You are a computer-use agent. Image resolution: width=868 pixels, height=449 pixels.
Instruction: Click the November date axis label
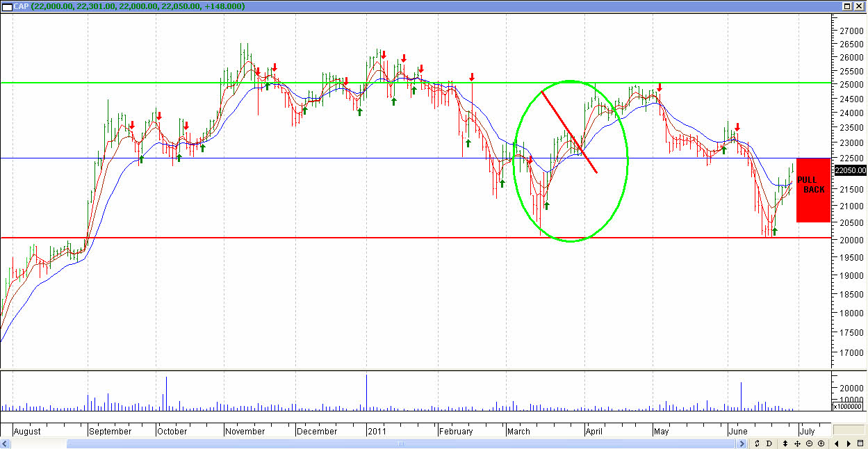(x=245, y=432)
